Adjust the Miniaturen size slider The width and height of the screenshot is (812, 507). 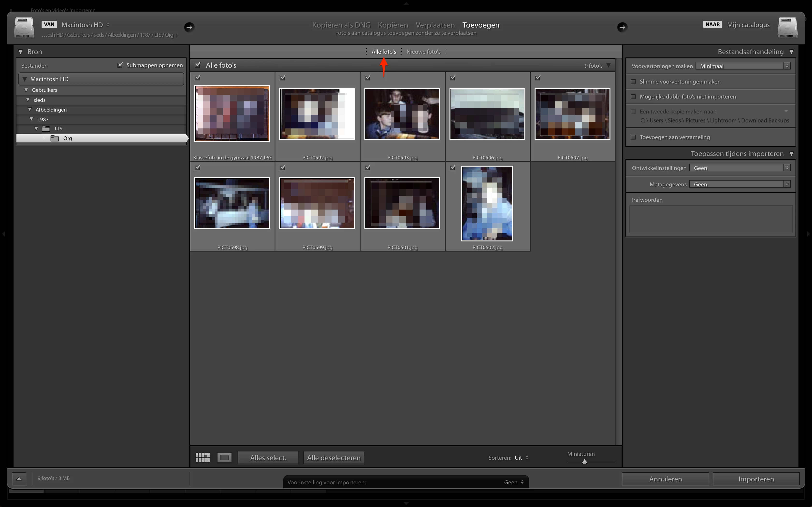[x=585, y=462]
